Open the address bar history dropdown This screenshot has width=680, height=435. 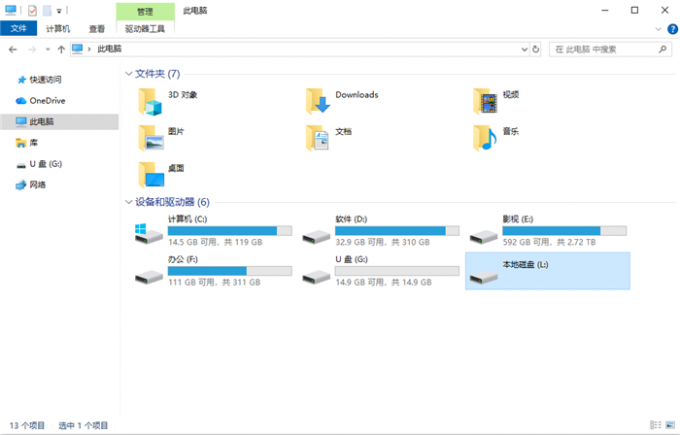pyautogui.click(x=524, y=49)
